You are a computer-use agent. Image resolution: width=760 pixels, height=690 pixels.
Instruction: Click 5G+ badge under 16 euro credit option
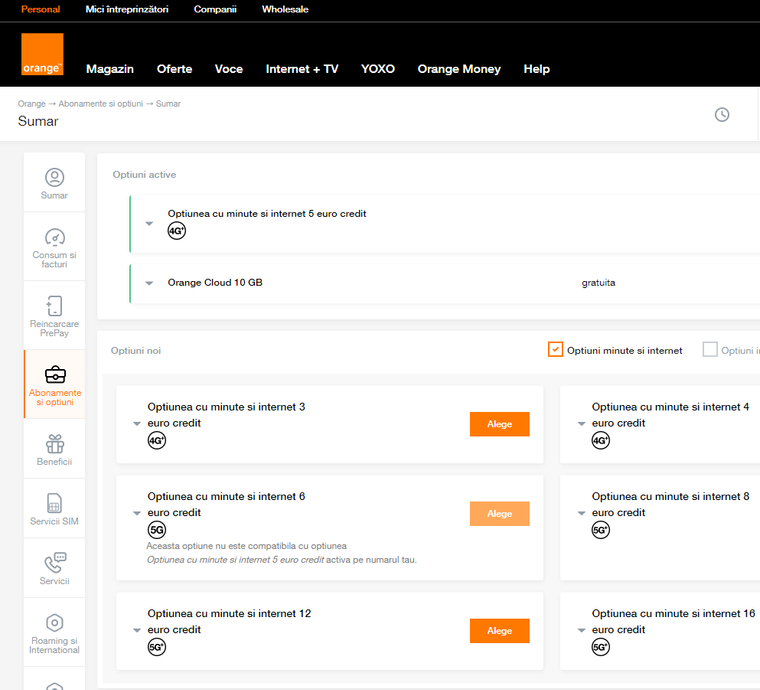pyautogui.click(x=601, y=647)
